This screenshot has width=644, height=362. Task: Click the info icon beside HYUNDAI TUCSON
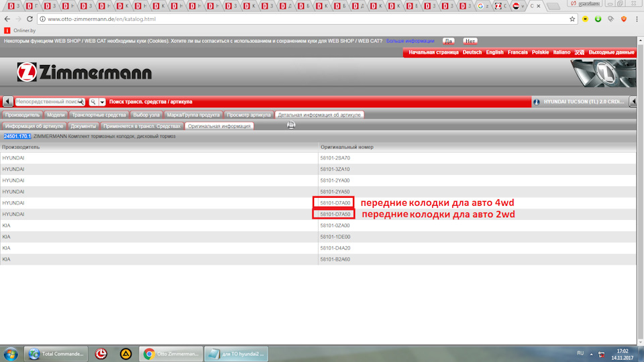pos(537,102)
